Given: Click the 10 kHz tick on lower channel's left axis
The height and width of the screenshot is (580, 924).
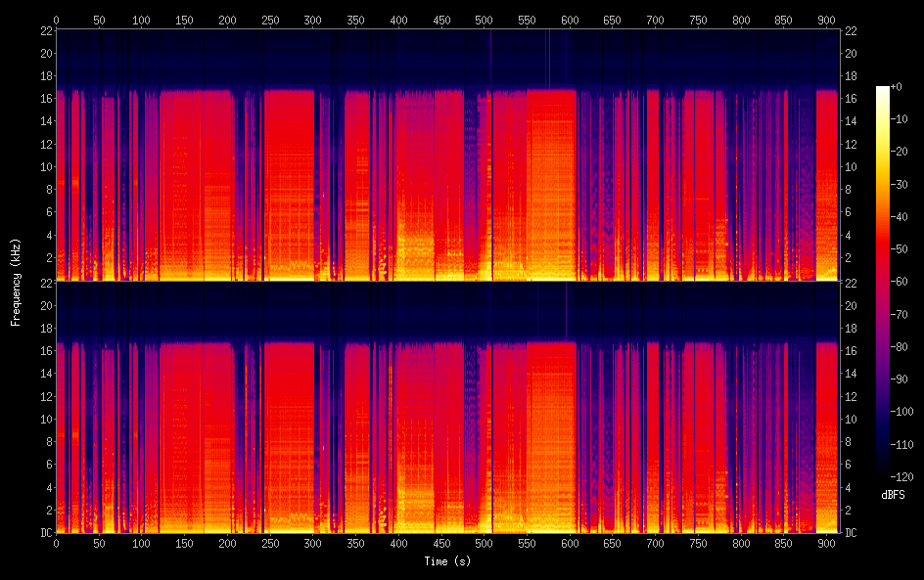Looking at the screenshot, I should (44, 419).
